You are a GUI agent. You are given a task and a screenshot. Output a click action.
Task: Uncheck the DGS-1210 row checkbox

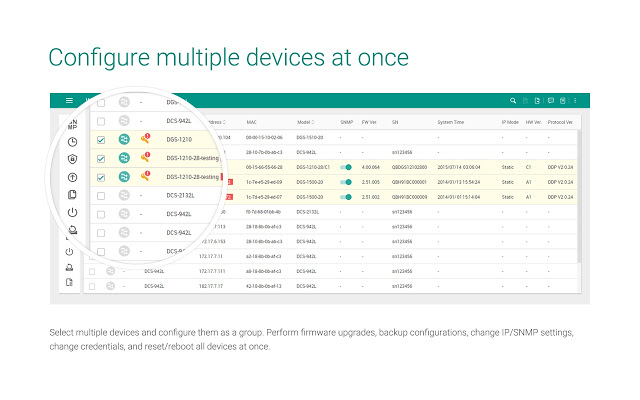click(x=101, y=140)
